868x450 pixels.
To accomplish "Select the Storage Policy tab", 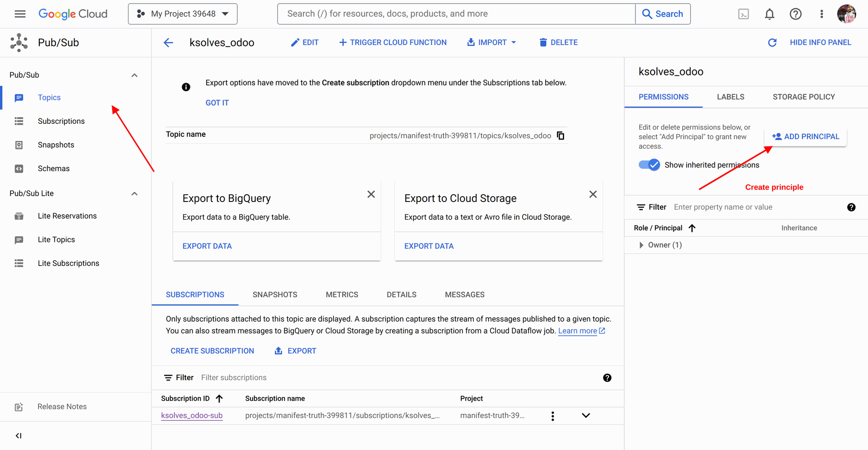I will click(x=803, y=97).
